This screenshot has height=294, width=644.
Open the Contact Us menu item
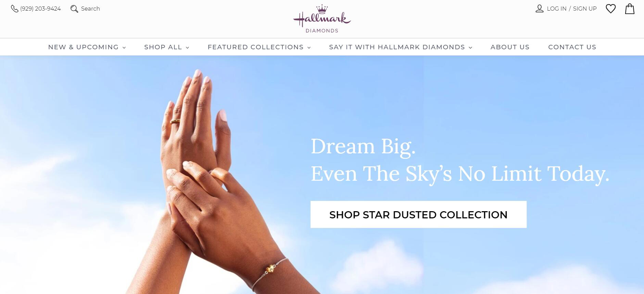pos(572,47)
